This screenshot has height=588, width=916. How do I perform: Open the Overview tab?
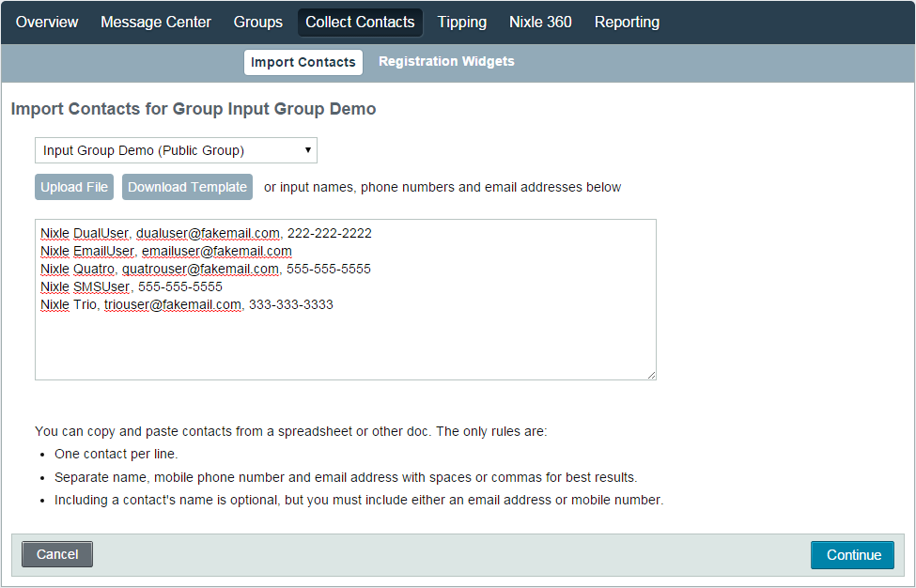47,23
